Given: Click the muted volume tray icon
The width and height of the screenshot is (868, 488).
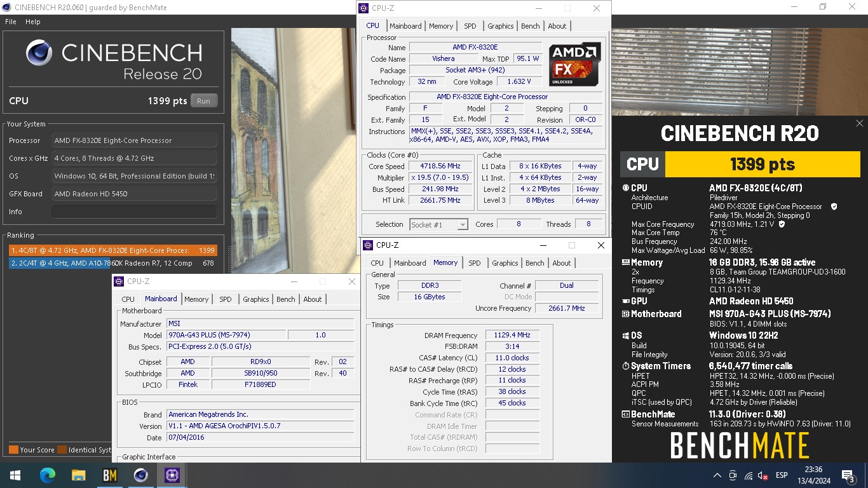Looking at the screenshot, I should [763, 475].
